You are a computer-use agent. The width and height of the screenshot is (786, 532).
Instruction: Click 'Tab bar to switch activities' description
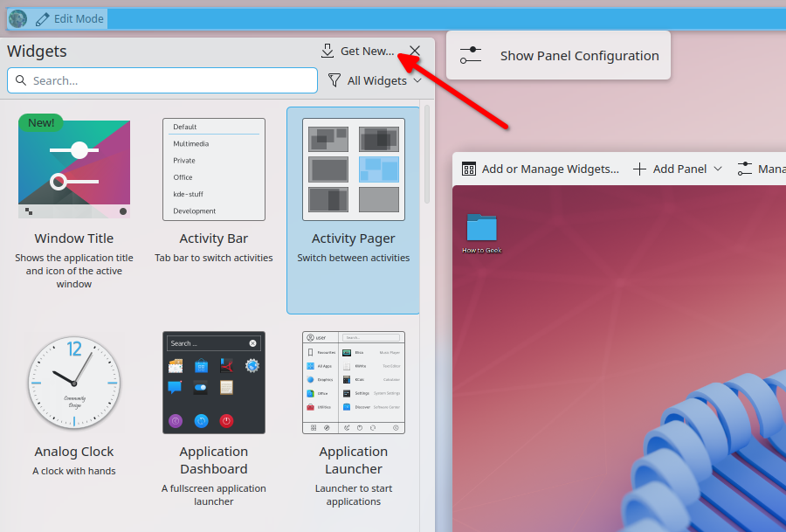click(214, 258)
